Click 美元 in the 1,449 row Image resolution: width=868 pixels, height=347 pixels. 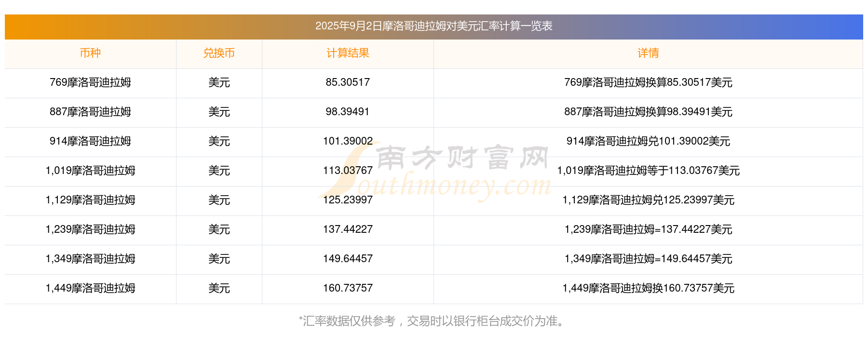pos(219,288)
